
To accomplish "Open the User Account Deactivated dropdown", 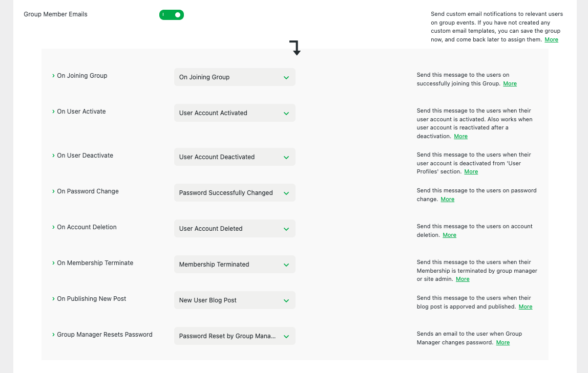I will pos(235,157).
